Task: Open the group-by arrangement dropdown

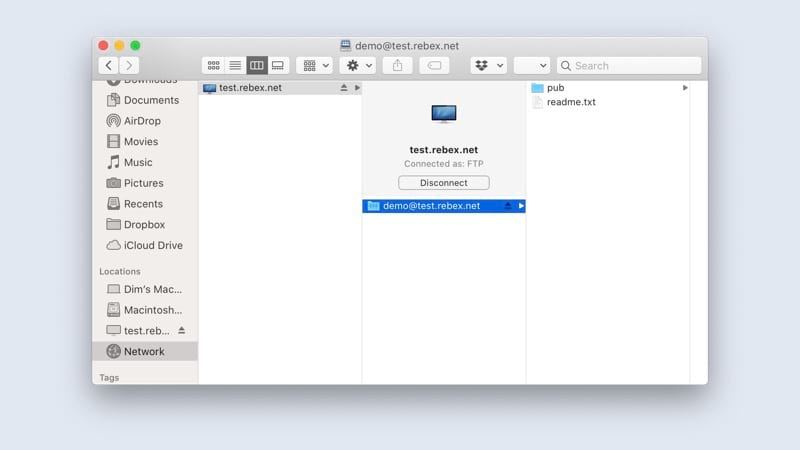Action: point(314,65)
